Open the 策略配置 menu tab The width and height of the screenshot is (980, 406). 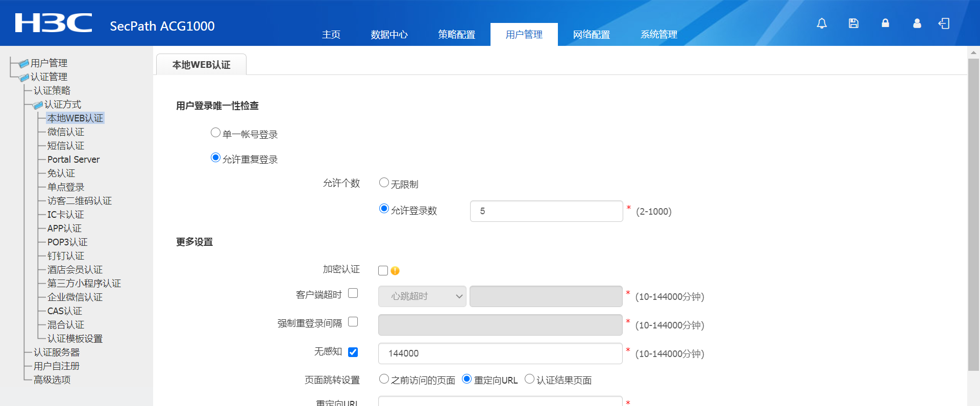456,35
